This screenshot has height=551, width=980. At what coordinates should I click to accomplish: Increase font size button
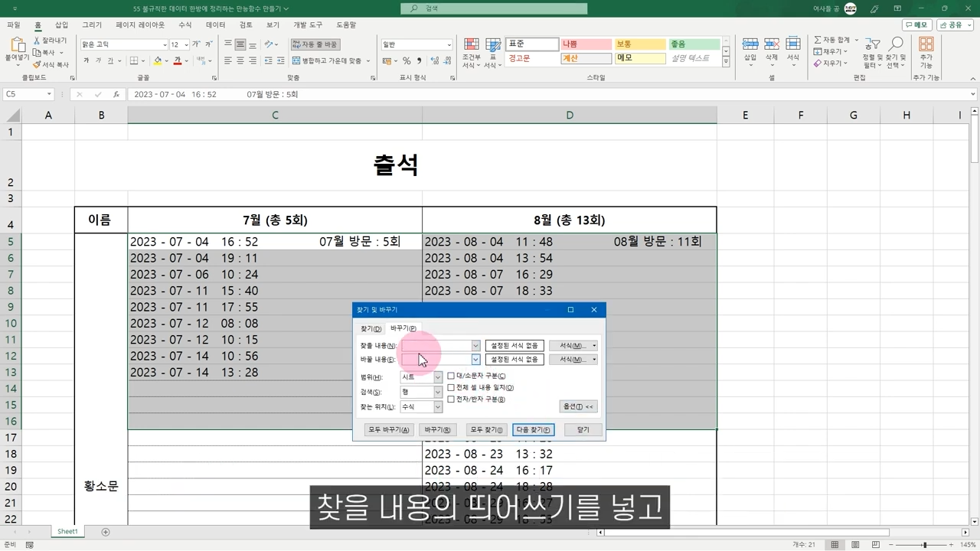[197, 44]
